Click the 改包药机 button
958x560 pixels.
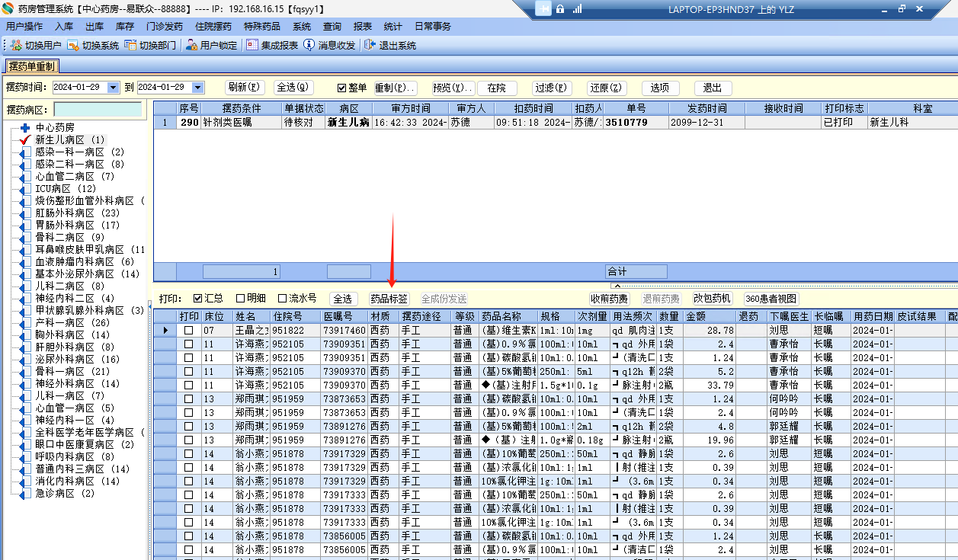tap(713, 299)
